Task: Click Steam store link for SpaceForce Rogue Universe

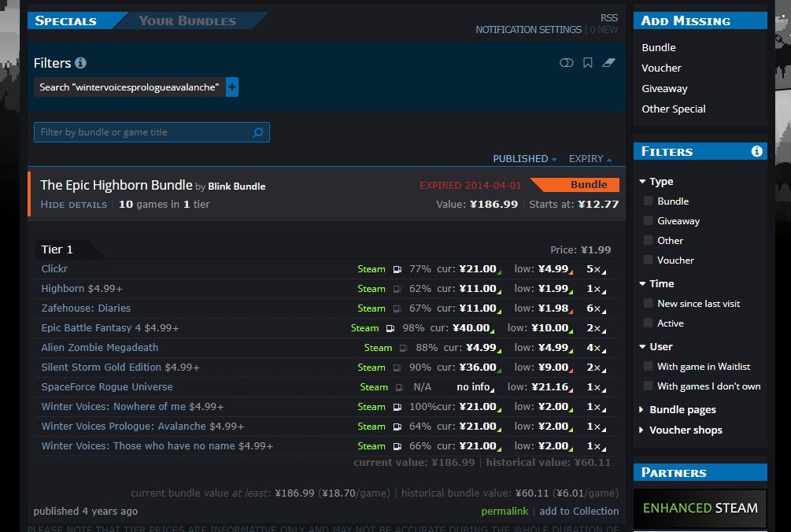Action: click(x=374, y=387)
